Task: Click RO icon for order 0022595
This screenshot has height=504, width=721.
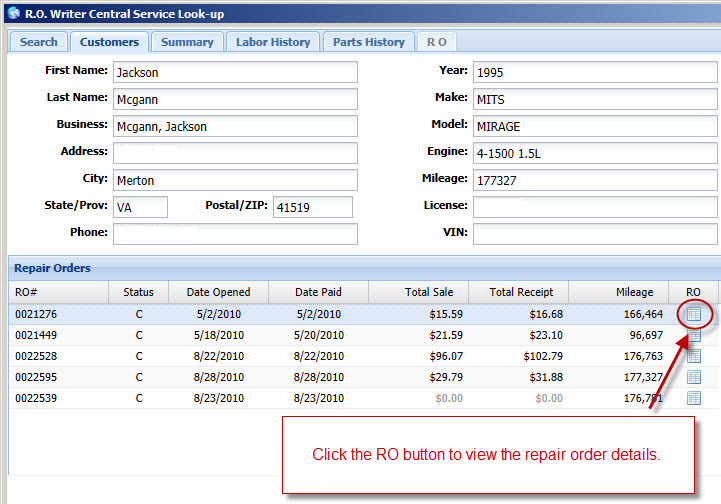Action: coord(694,377)
